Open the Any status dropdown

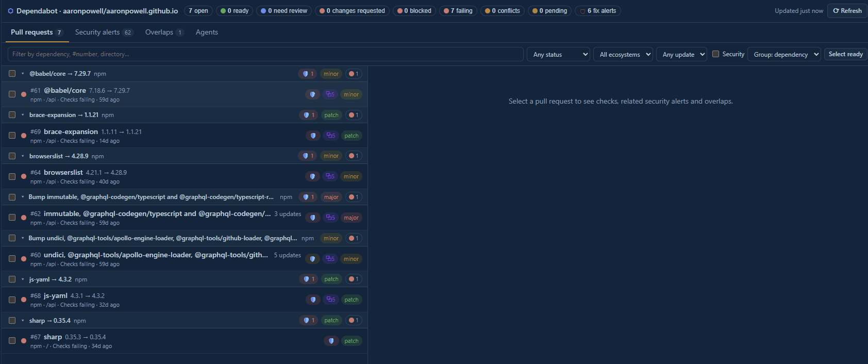point(558,54)
